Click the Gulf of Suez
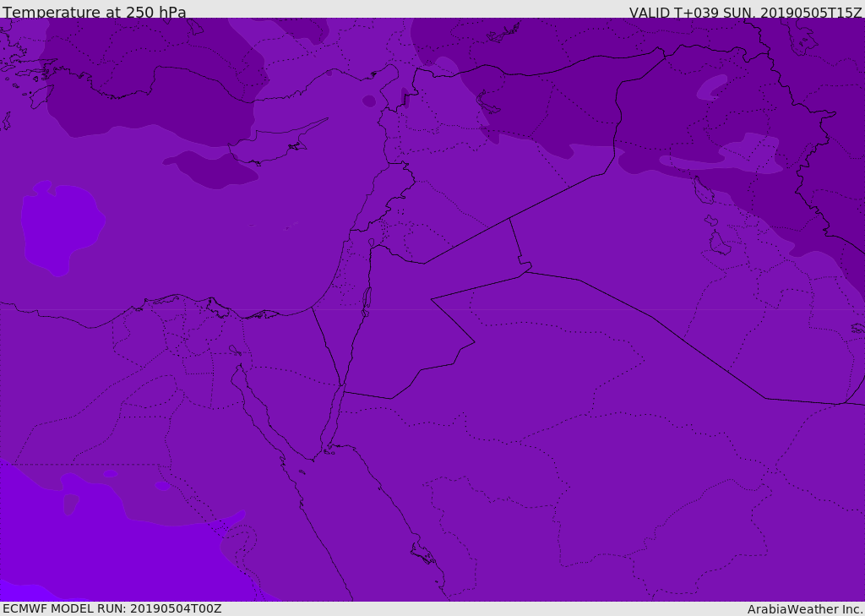Screen dimensions: 865x616 (253, 406)
